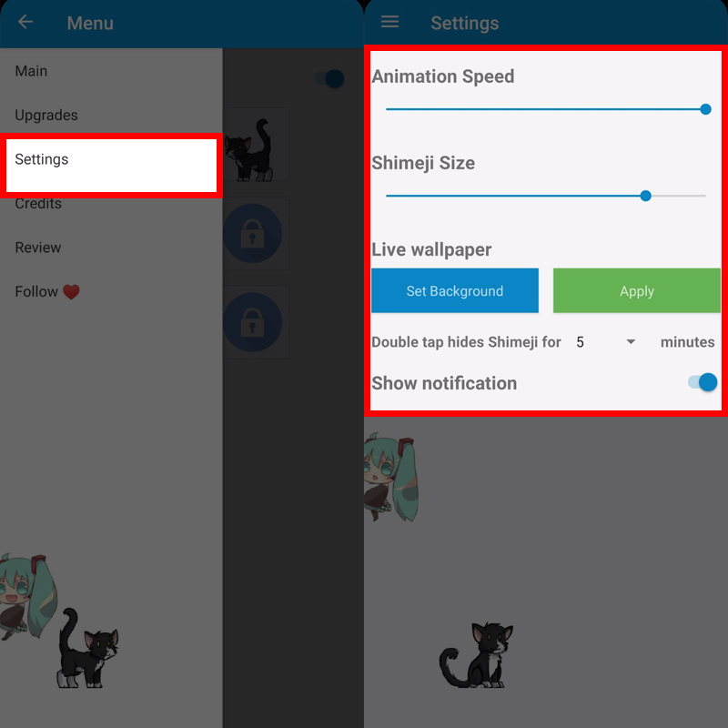Tap the back arrow beside Menu
The image size is (728, 728).
coord(25,22)
